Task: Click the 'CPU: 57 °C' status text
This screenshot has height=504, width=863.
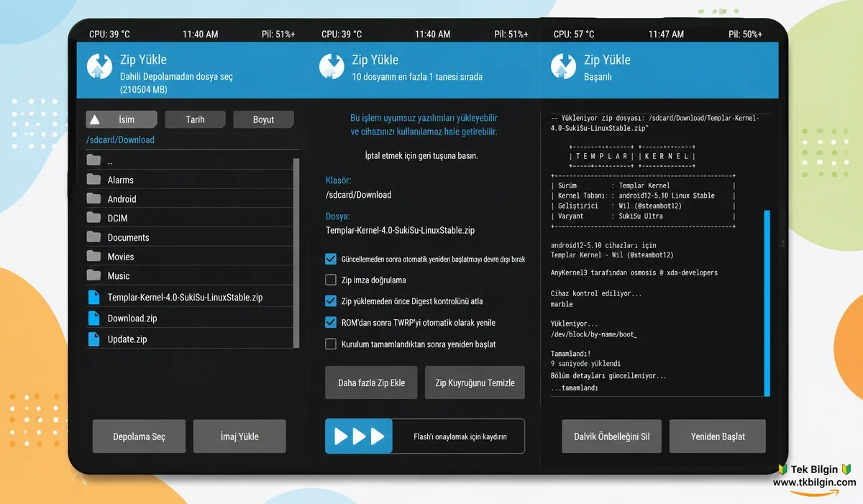Action: coord(574,34)
